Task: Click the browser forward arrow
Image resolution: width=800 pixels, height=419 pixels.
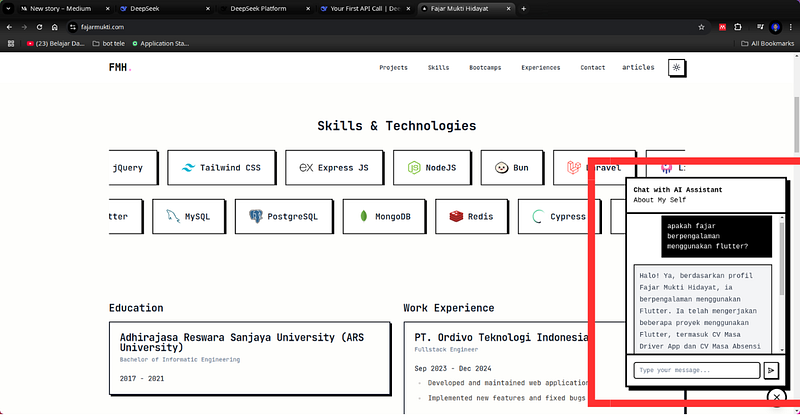Action: coord(24,27)
